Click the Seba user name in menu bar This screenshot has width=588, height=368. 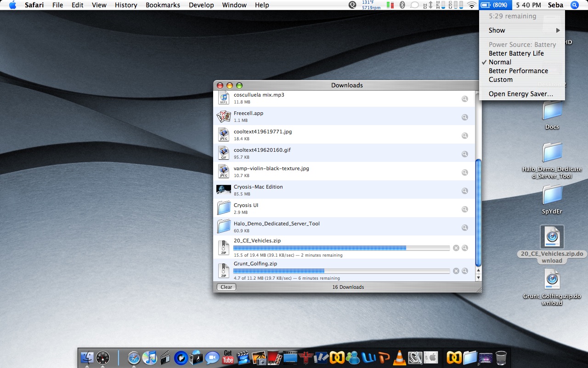(x=556, y=5)
